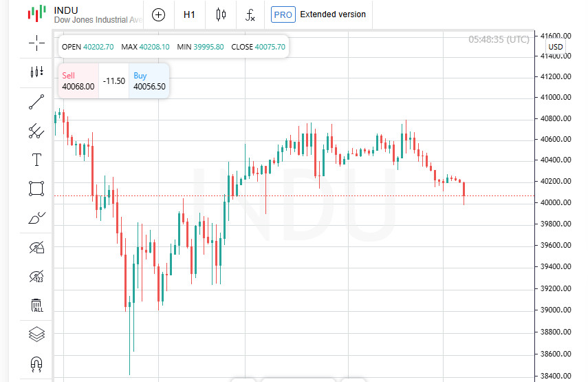Open the bar display options tool
Screen dimensions: 588x382
pyautogui.click(x=36, y=72)
